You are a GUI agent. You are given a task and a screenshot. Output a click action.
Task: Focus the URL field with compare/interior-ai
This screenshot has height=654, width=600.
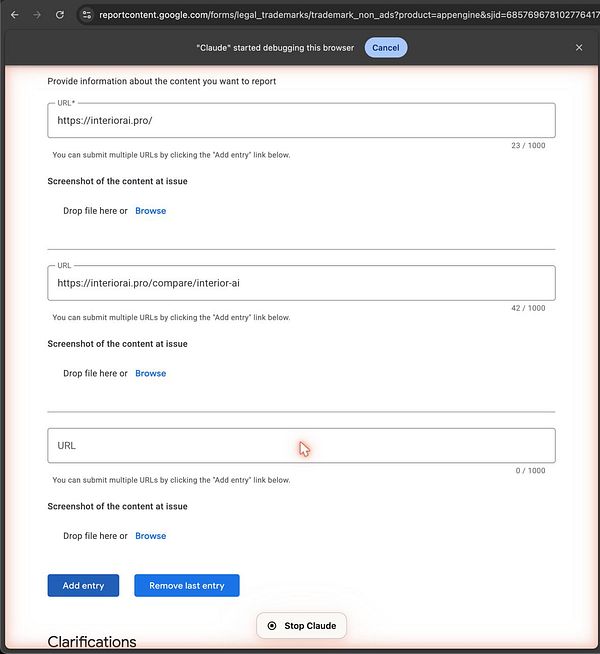(301, 283)
